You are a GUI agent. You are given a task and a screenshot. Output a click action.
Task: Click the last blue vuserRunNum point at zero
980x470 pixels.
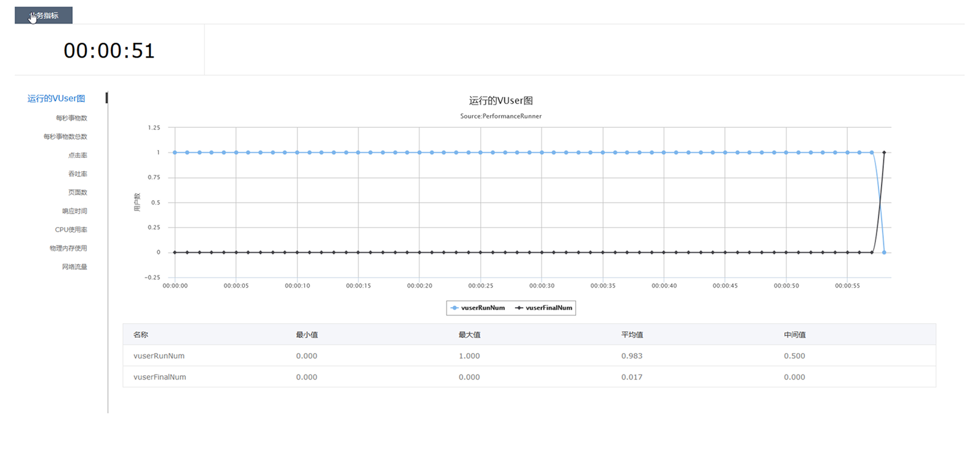884,252
